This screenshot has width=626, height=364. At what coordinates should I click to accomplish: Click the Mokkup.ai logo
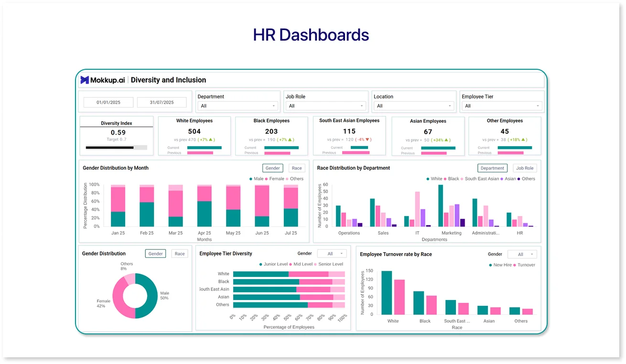[102, 80]
